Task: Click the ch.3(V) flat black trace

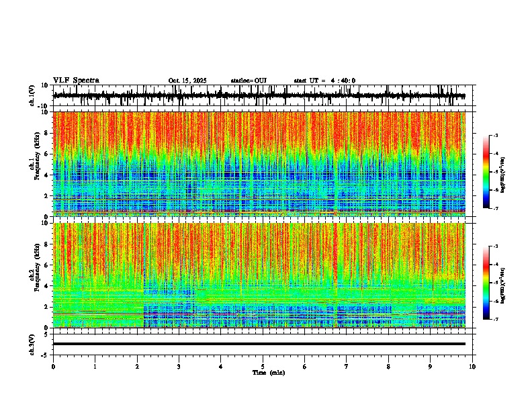Action: pos(259,344)
